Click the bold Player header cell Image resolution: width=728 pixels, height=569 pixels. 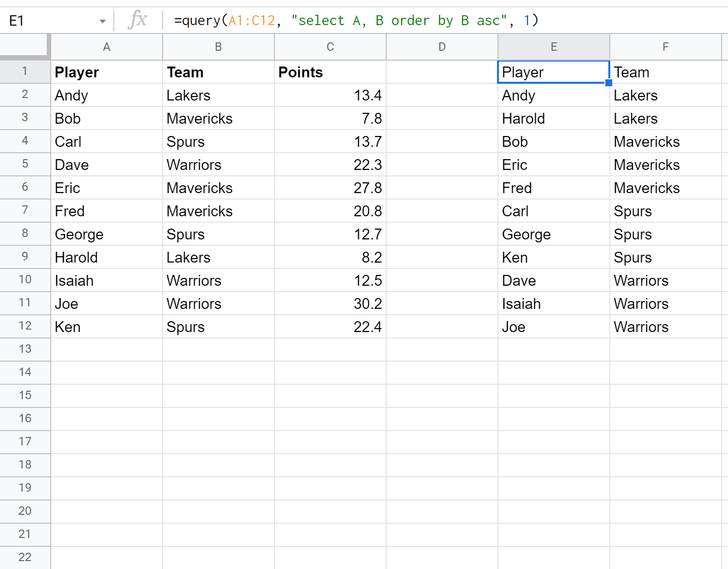[106, 72]
